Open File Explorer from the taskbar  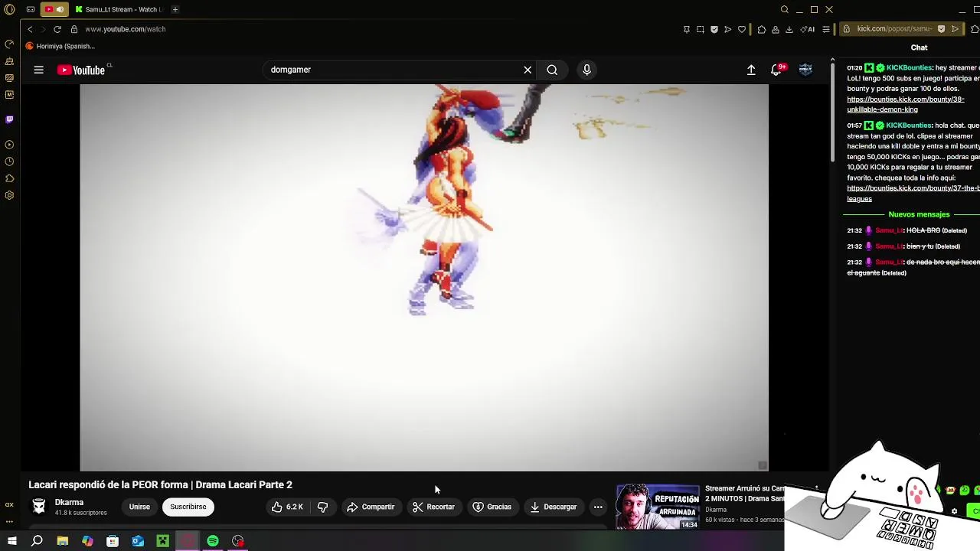(63, 541)
